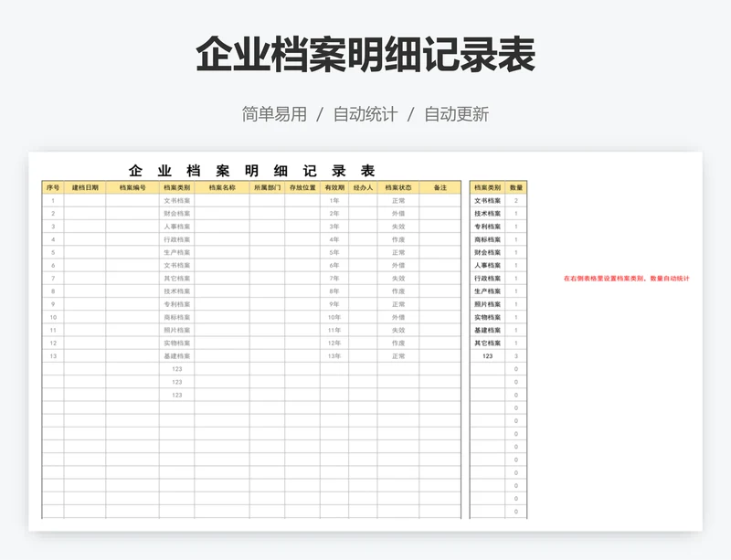The width and height of the screenshot is (731, 560).
Task: Click the 2年 validity cell
Action: click(334, 214)
